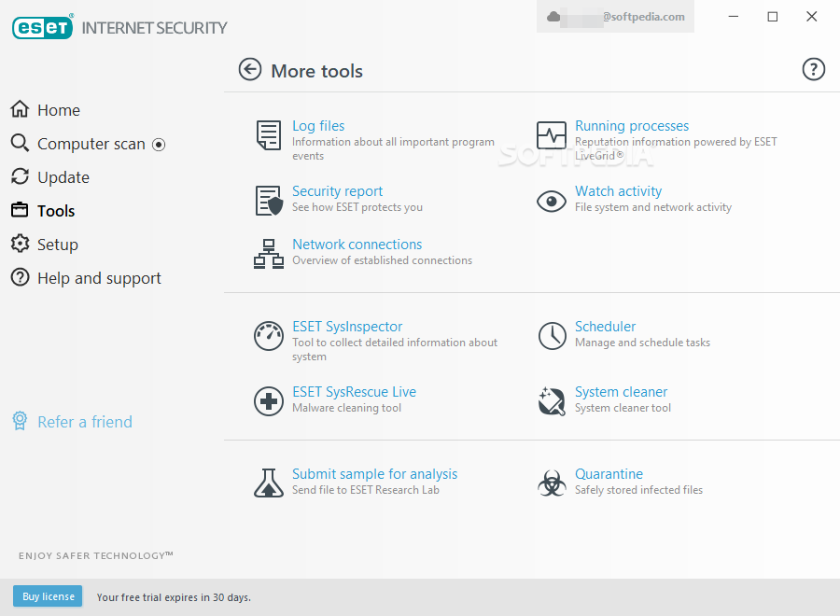Go back using the arrow beside More tools
This screenshot has width=840, height=616.
pos(249,70)
